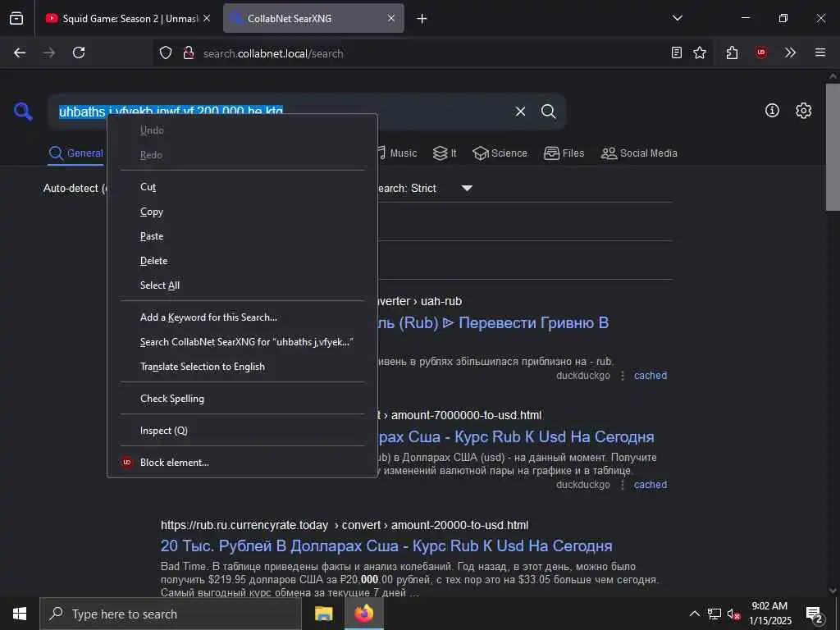Open the Перевести Гривню В result title
This screenshot has height=630, width=840.
[493, 323]
